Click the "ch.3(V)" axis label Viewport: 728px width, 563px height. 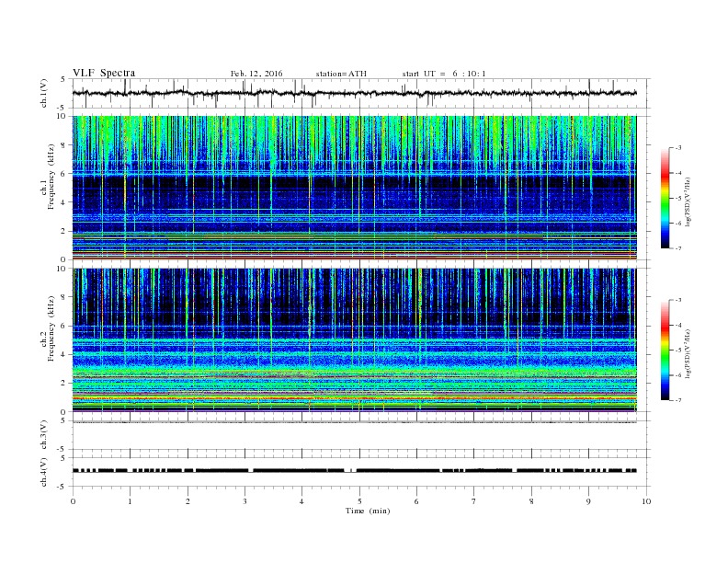tap(44, 435)
